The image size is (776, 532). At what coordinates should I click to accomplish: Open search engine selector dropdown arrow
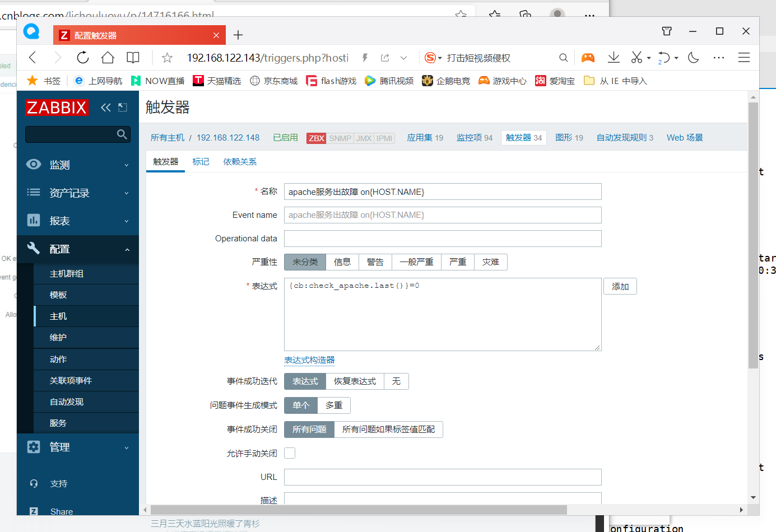point(440,58)
